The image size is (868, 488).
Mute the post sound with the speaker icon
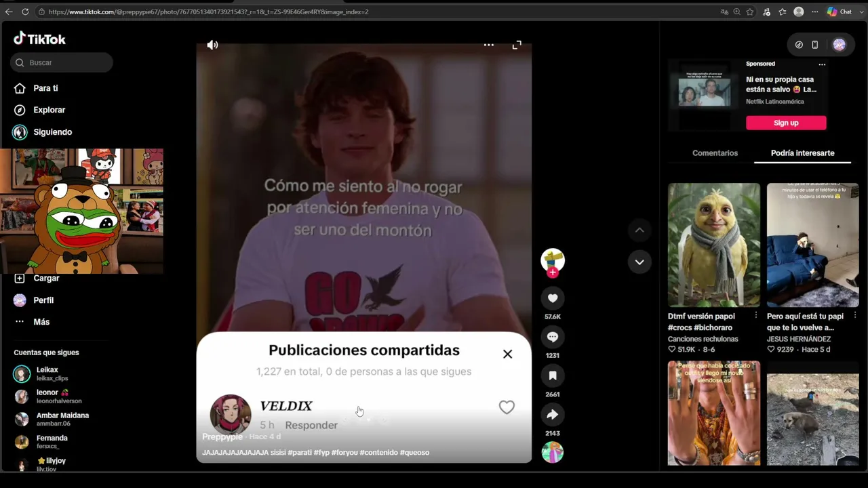(x=213, y=45)
